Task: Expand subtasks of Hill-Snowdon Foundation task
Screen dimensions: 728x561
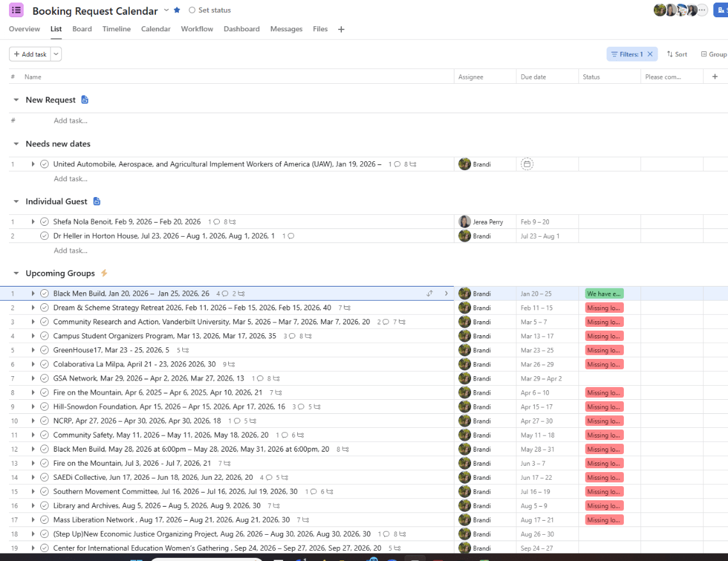Action: pyautogui.click(x=33, y=407)
